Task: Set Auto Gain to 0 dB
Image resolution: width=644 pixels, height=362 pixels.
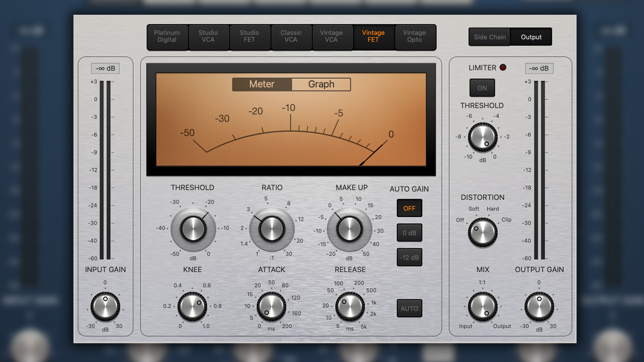Action: [409, 233]
